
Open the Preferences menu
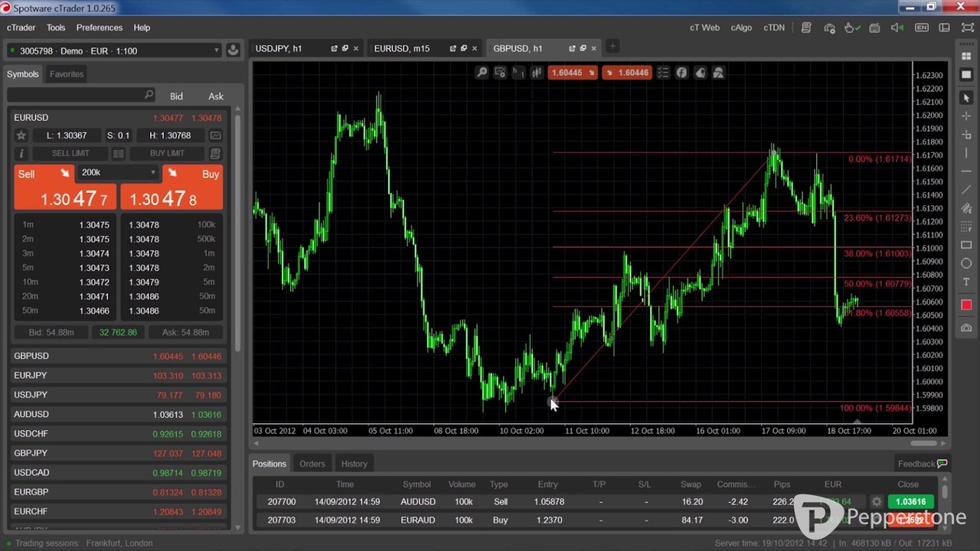tap(100, 28)
